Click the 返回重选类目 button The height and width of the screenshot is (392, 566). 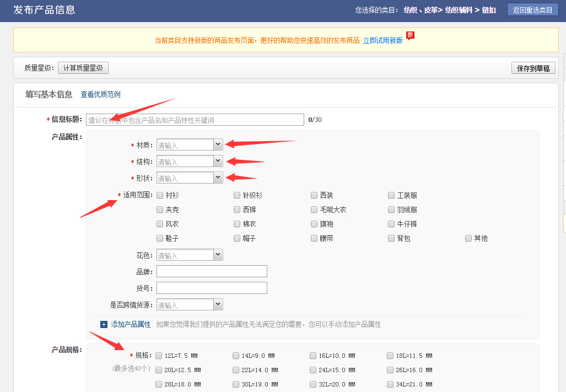[x=533, y=10]
